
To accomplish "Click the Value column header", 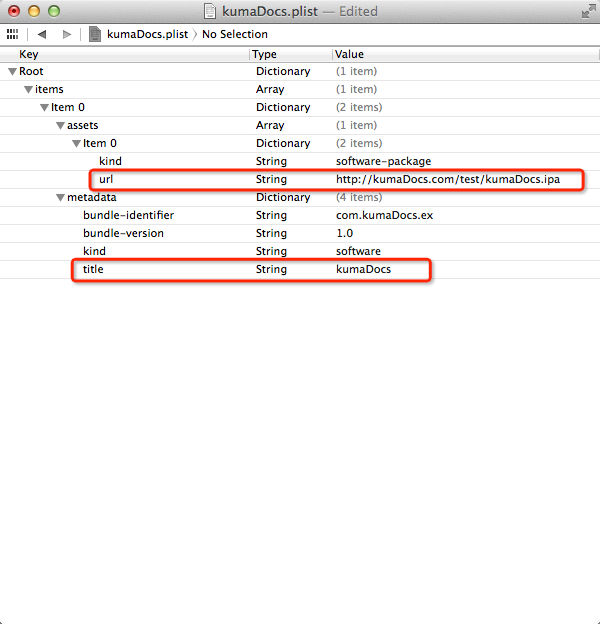I will point(350,54).
